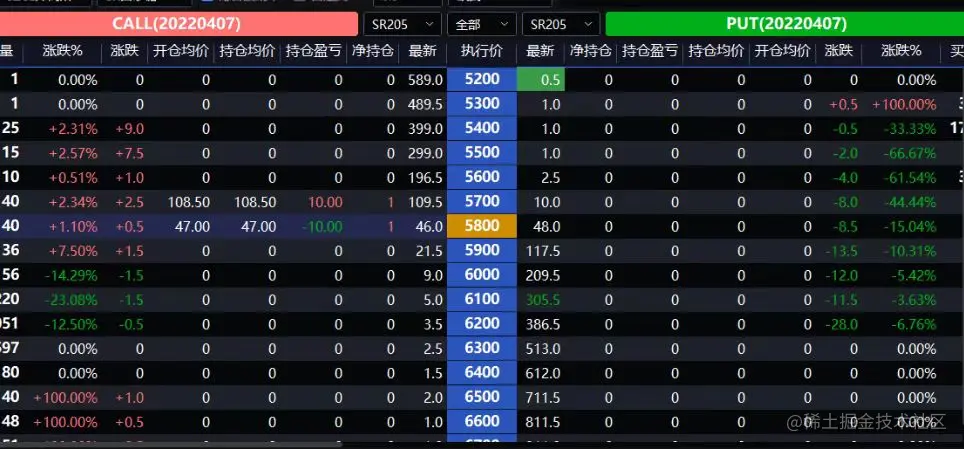This screenshot has width=964, height=449.
Task: Click the -15.04% PUT change value
Action: pos(910,226)
